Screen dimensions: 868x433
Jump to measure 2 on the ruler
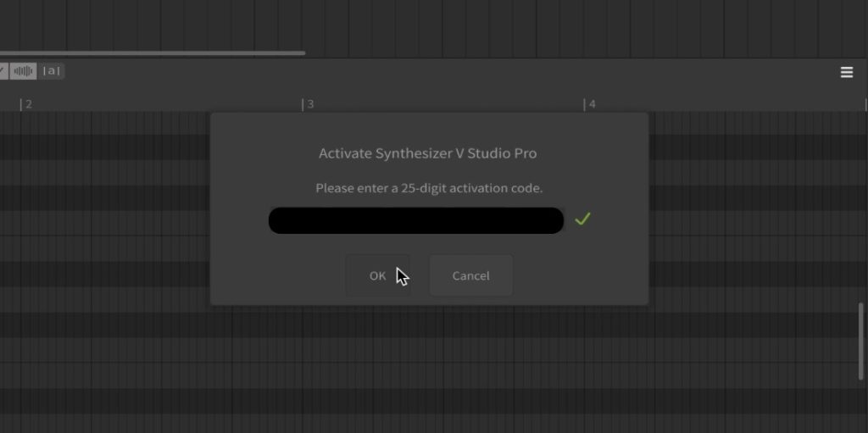pyautogui.click(x=27, y=104)
